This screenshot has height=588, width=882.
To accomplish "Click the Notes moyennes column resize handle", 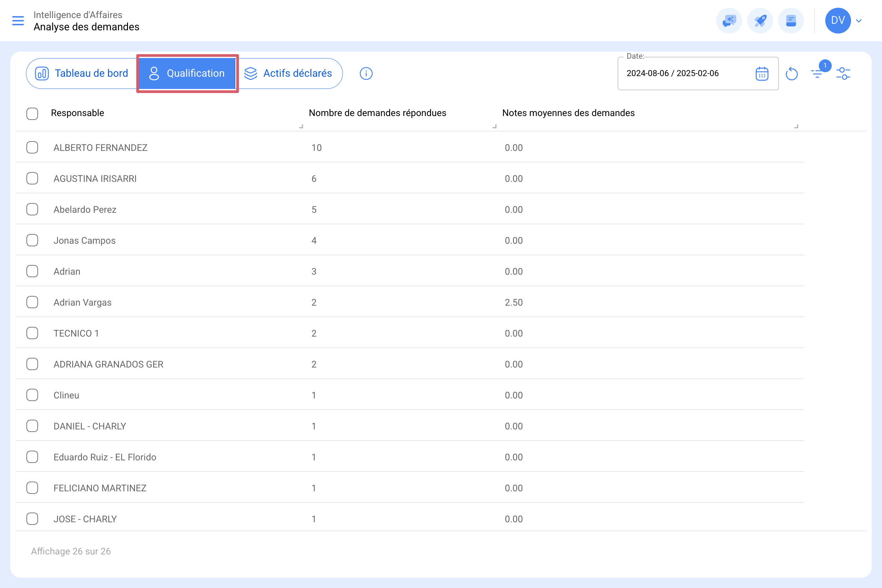I will (796, 126).
